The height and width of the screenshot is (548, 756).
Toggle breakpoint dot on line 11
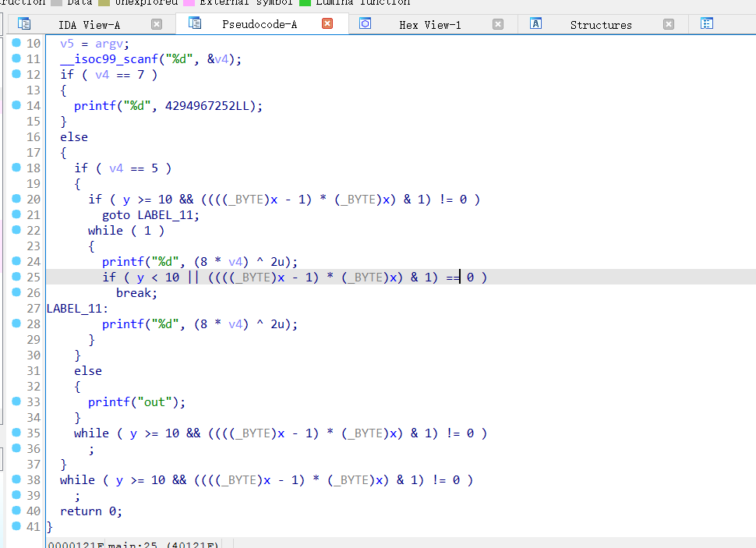[x=16, y=58]
